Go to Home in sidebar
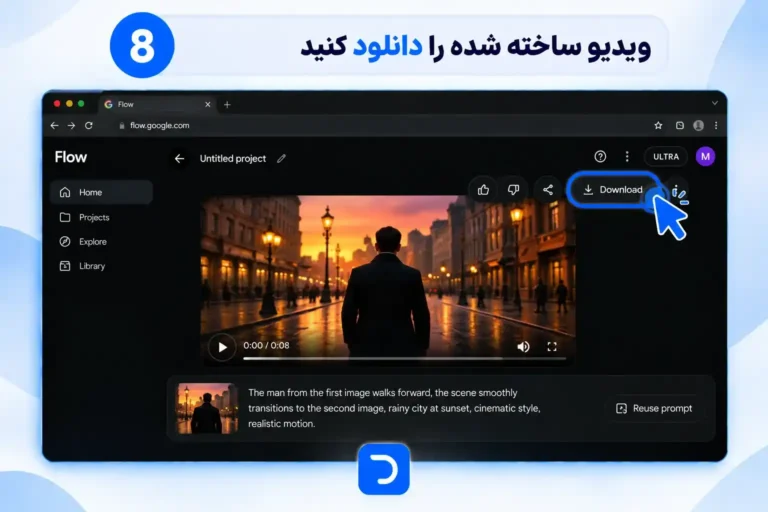768x512 pixels. pyautogui.click(x=101, y=192)
